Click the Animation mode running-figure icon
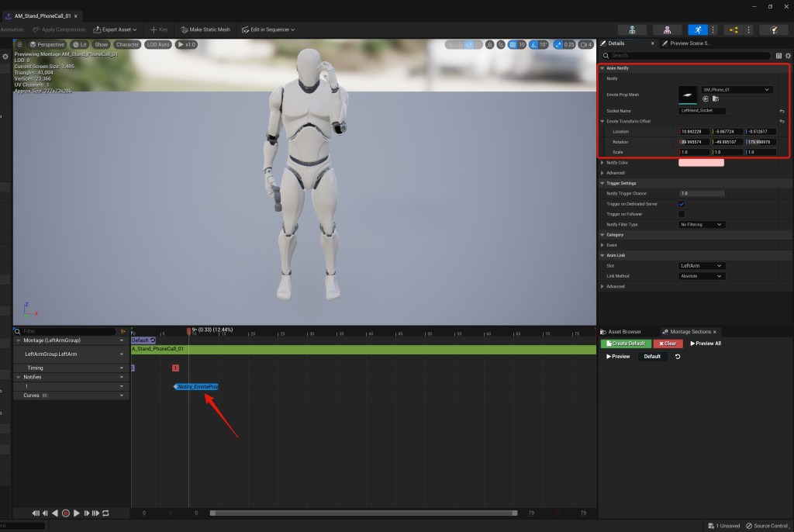The image size is (794, 532). 696,29
